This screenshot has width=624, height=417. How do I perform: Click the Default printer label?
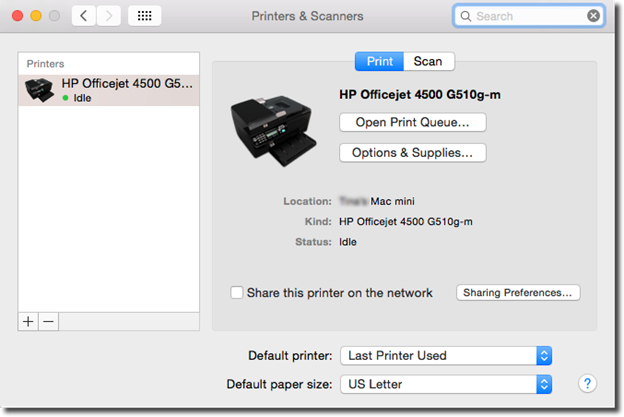tap(290, 355)
